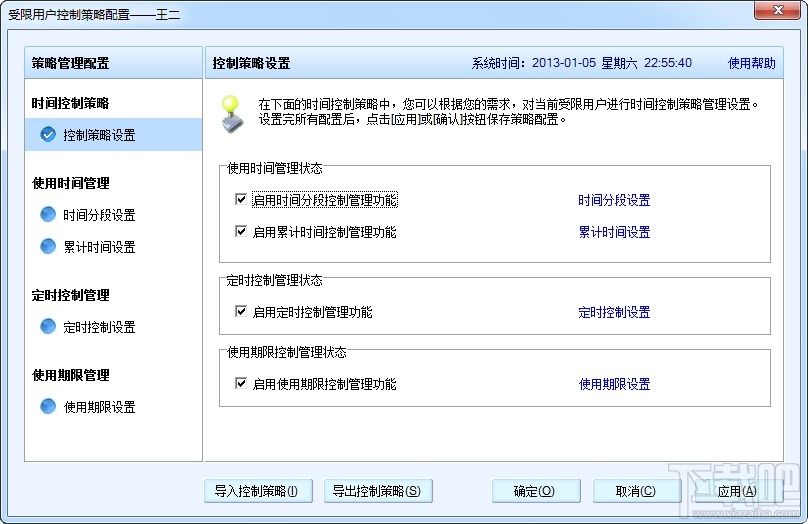Click the 定时控制管理状态 group label
The height and width of the screenshot is (524, 808).
tap(275, 280)
